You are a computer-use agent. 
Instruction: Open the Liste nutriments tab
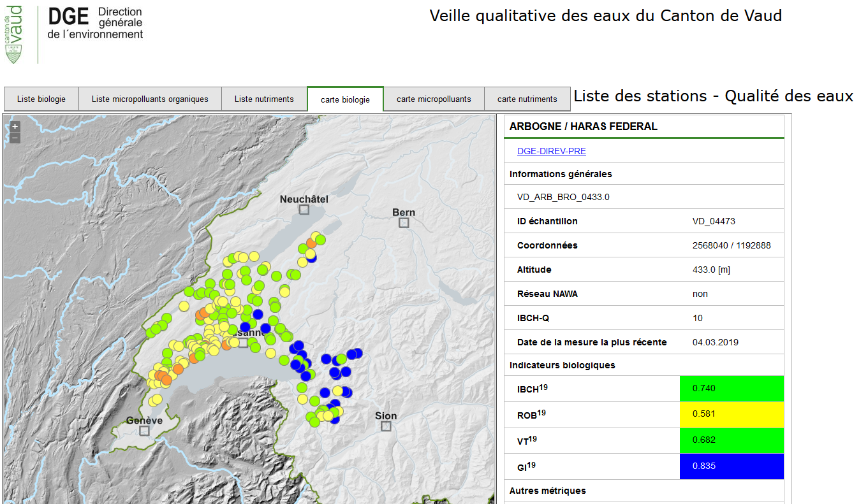pos(264,99)
